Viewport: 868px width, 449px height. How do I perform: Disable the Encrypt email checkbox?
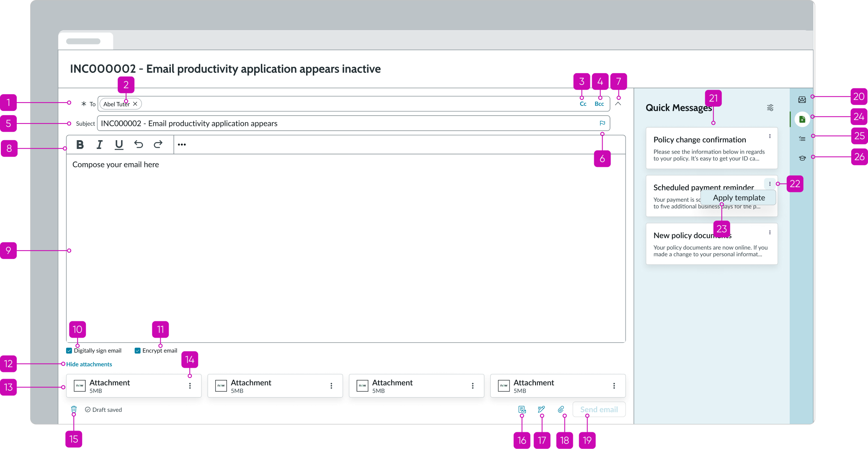tap(137, 350)
